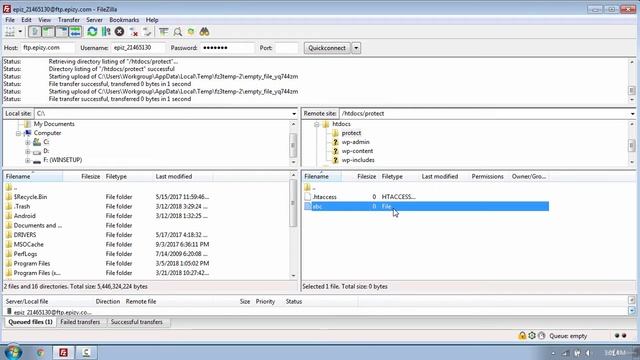Click the encryption lock status icon

coord(522,336)
